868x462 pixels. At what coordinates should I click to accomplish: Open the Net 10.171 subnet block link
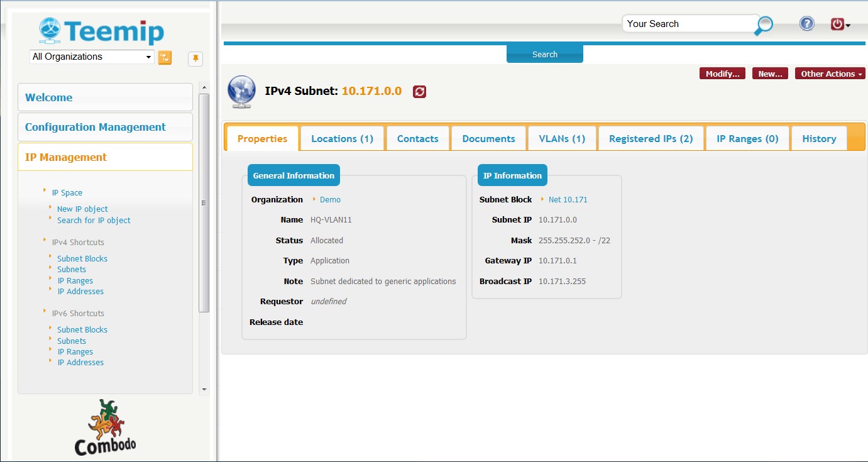pyautogui.click(x=568, y=200)
